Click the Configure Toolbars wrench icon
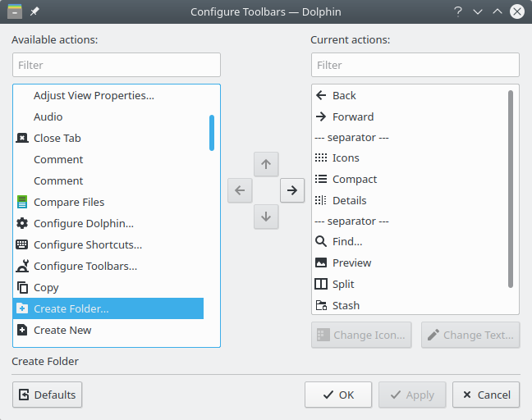 tap(22, 266)
